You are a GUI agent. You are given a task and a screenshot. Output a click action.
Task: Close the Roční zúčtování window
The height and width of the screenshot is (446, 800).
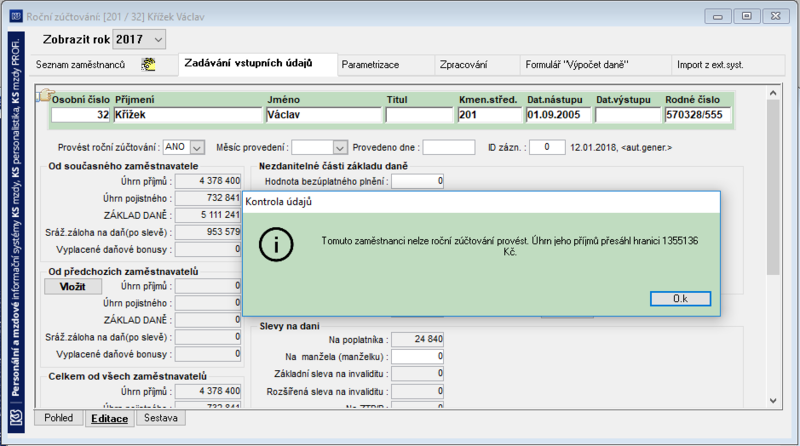point(776,16)
